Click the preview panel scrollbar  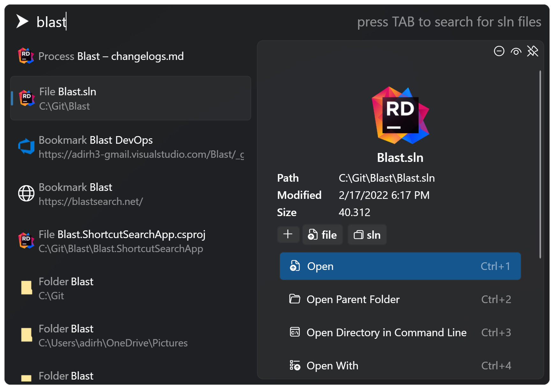[540, 164]
